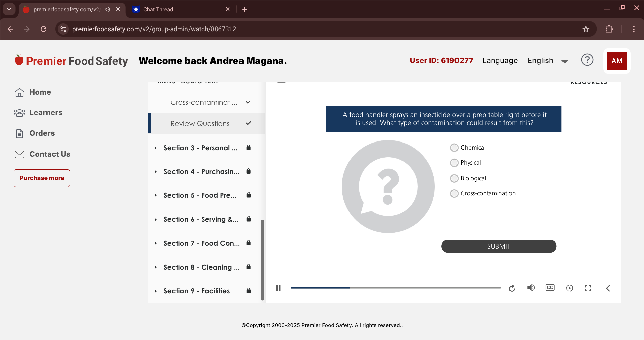
Task: Mute audio on the premierfoodsafety tab
Action: pyautogui.click(x=107, y=9)
